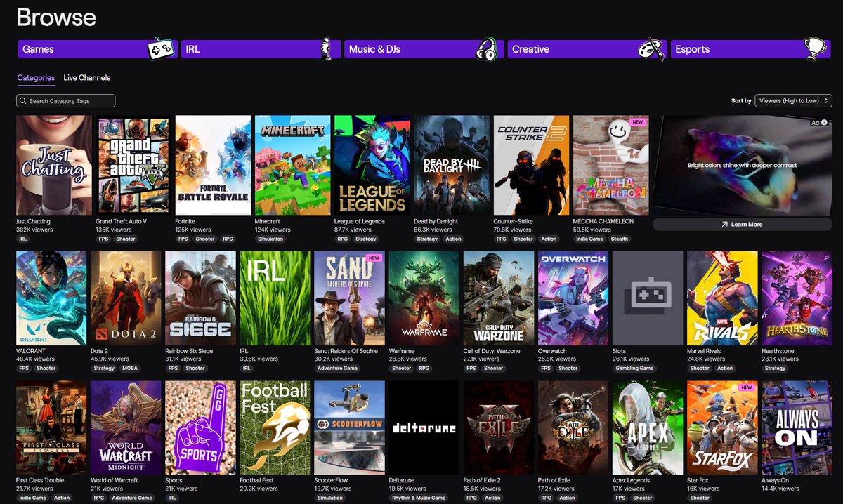Open the Sports foam finger cover
Screen dimensions: 843x504
tap(200, 428)
